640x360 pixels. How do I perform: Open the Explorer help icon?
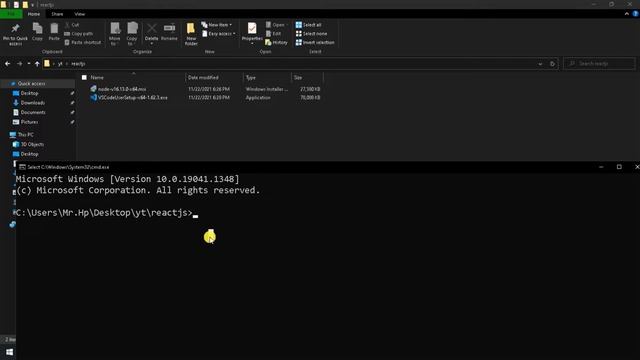(636, 14)
